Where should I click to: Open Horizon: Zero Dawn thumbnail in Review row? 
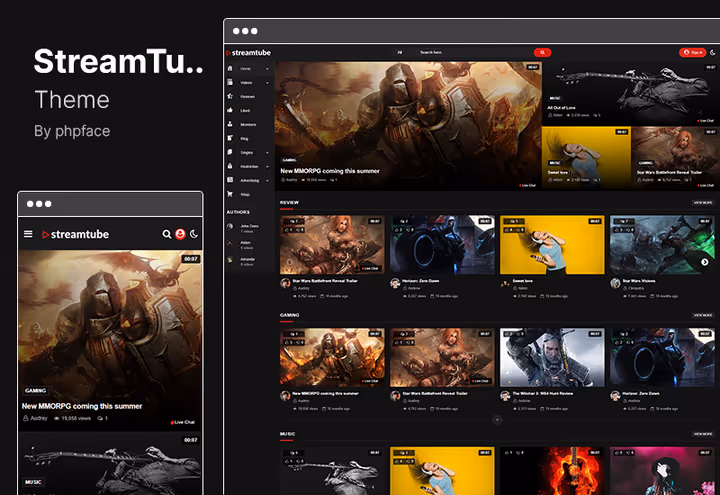click(x=442, y=244)
